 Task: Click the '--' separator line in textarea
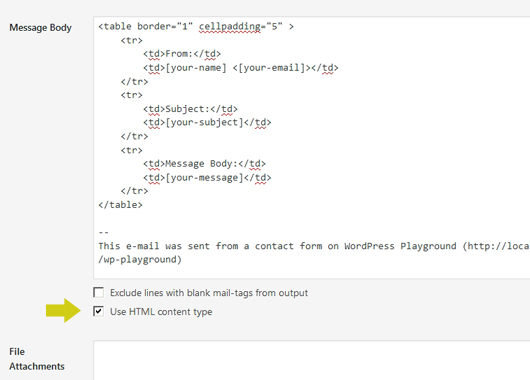(104, 232)
